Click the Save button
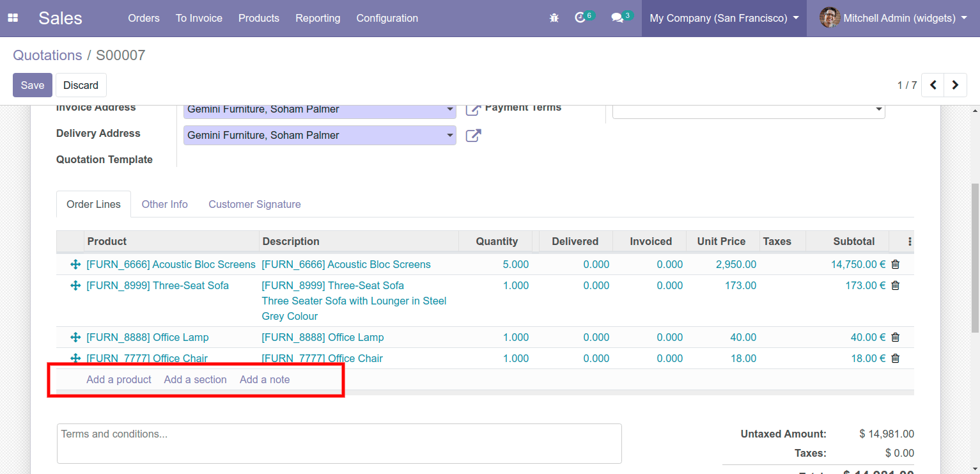 pyautogui.click(x=33, y=85)
